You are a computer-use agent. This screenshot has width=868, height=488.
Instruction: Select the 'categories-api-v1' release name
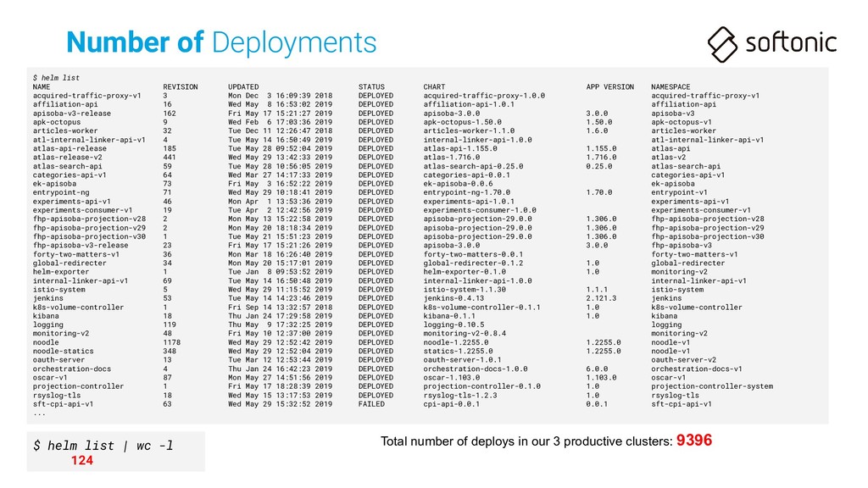click(70, 175)
